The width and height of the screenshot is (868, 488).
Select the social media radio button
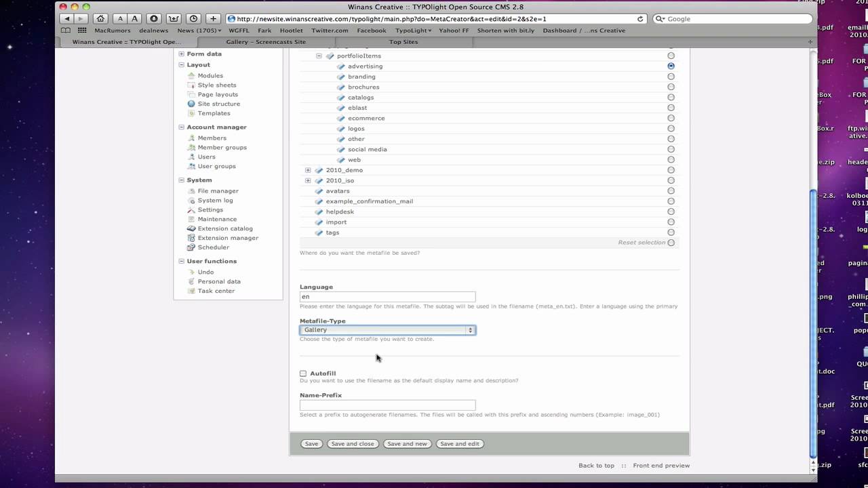pos(671,149)
